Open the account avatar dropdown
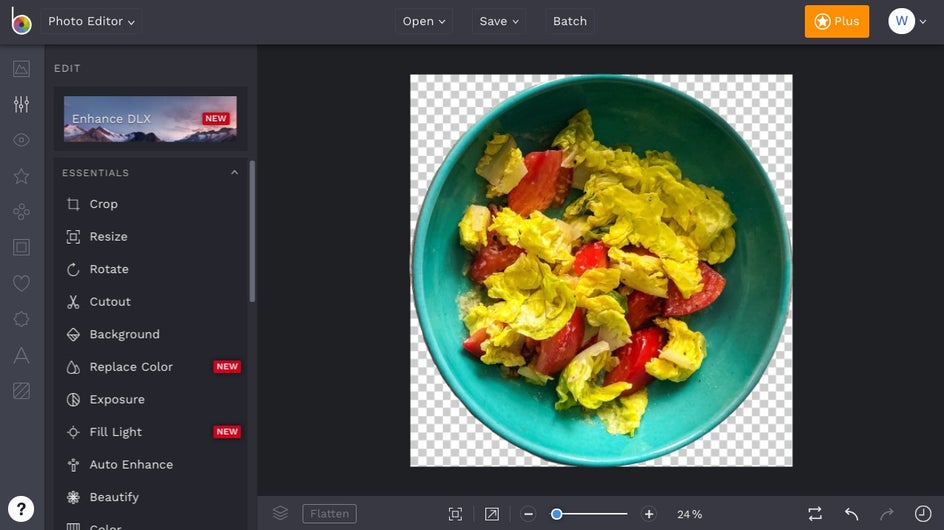Screen dimensions: 944x530 (x=907, y=21)
